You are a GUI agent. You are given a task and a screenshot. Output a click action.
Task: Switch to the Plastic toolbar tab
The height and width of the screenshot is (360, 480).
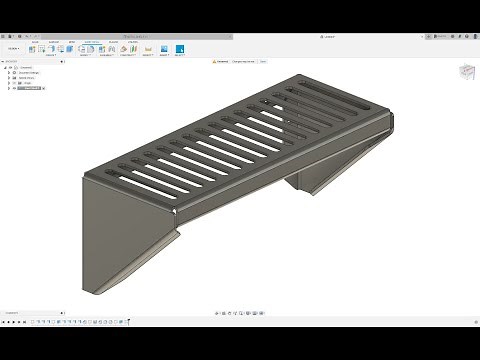point(113,42)
